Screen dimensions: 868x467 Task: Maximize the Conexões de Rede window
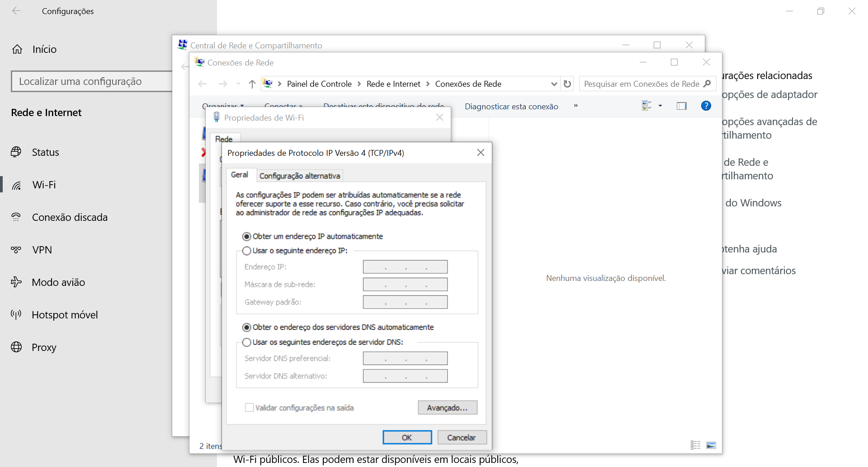point(675,62)
